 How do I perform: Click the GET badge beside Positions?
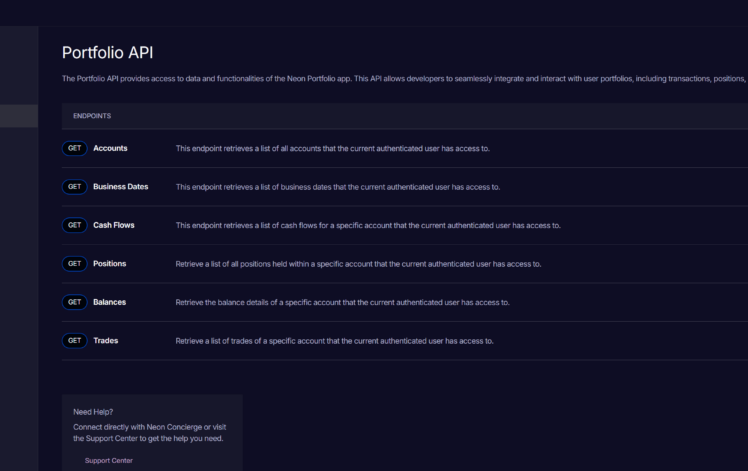(74, 264)
